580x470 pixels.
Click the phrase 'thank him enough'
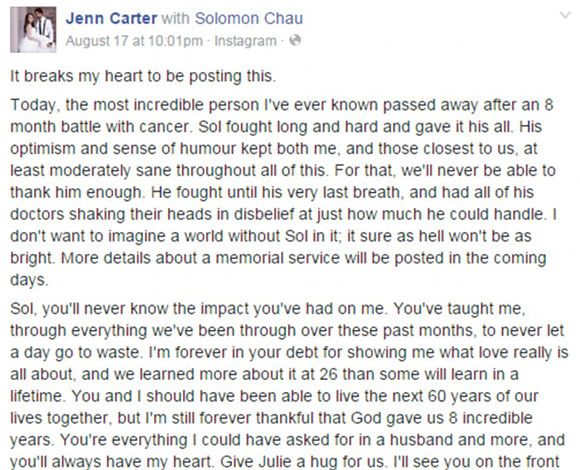pyautogui.click(x=76, y=192)
